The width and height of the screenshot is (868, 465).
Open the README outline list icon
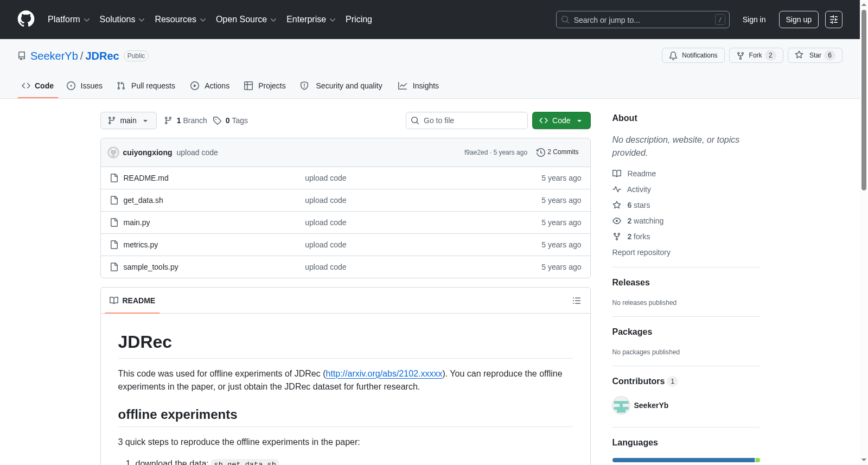pyautogui.click(x=577, y=301)
